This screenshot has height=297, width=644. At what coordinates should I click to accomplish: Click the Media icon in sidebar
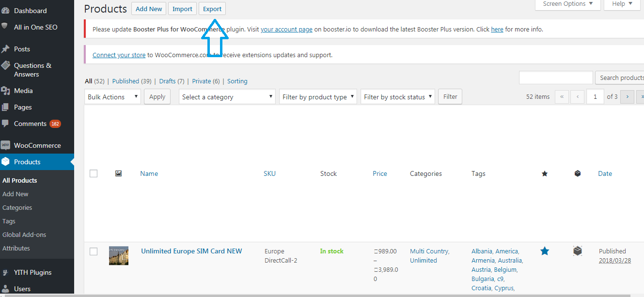pyautogui.click(x=5, y=91)
